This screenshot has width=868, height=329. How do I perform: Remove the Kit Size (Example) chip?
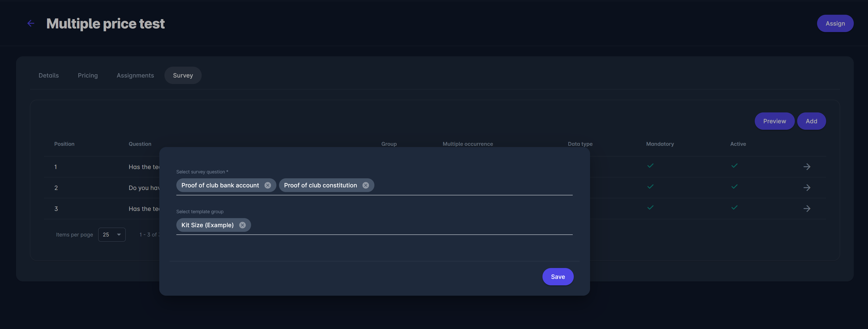pyautogui.click(x=242, y=225)
